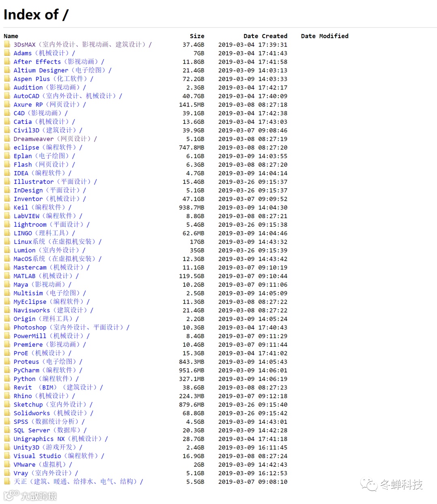The width and height of the screenshot is (437, 504).
Task: Click the folder icon next to Proteus
Action: (7, 362)
